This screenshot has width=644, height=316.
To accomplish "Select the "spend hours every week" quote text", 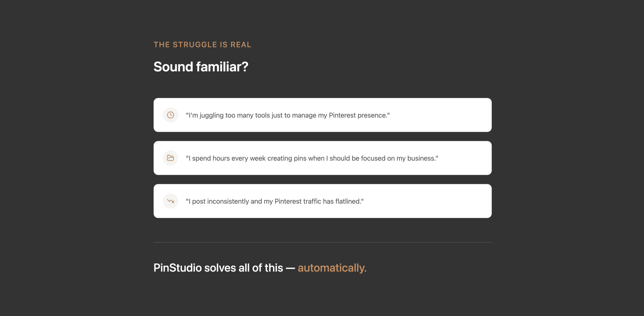I will coord(312,158).
